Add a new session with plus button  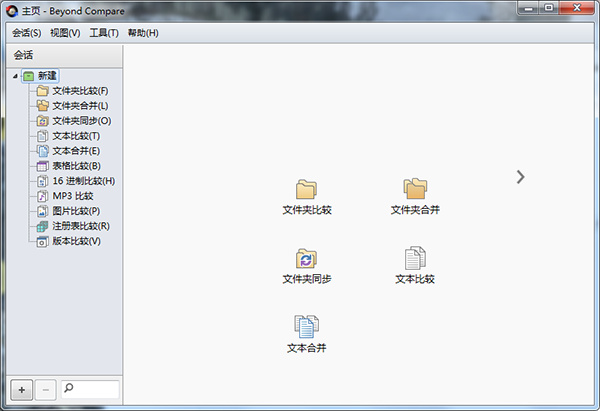(22, 390)
